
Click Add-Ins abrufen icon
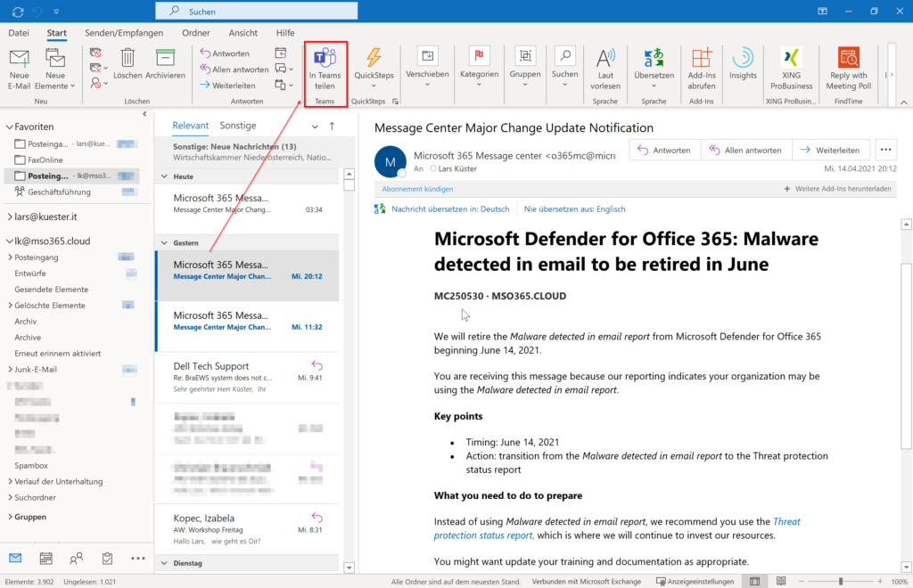(x=702, y=58)
